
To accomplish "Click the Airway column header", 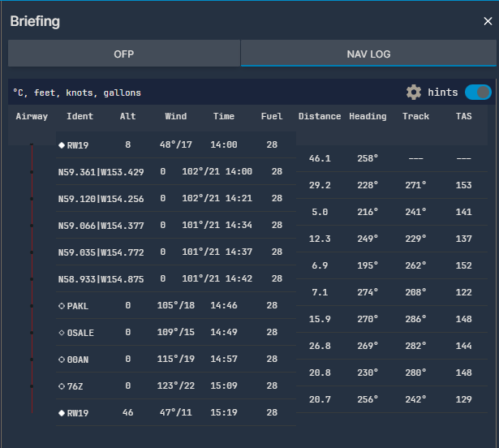I will click(32, 117).
